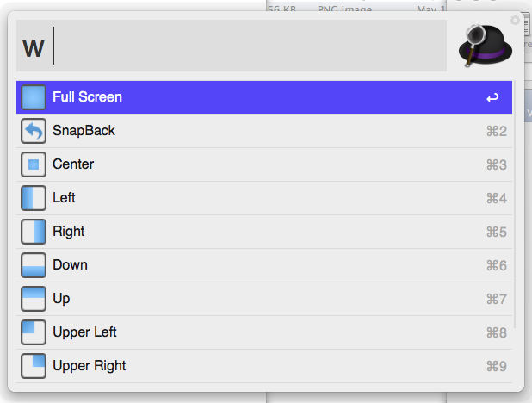The width and height of the screenshot is (532, 403).
Task: Click the Down half window icon
Action: point(34,265)
